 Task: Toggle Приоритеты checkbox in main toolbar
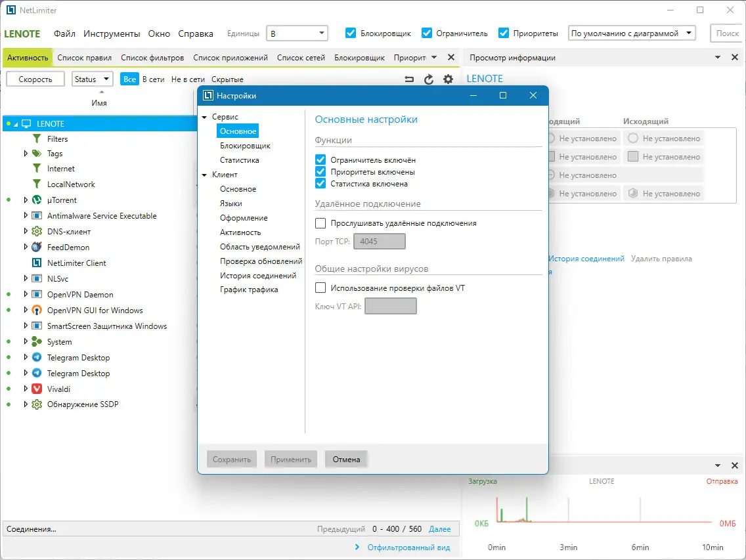coord(504,33)
